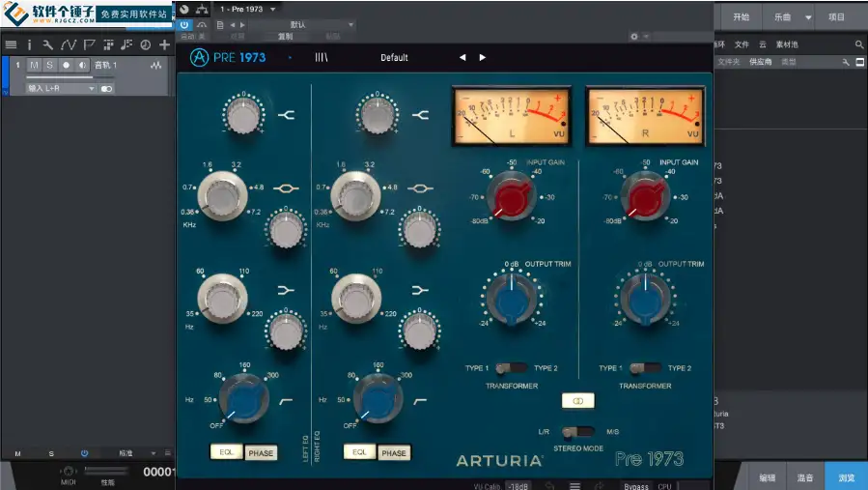
Task: Go to next Arturia preset arrow
Action: tap(482, 57)
